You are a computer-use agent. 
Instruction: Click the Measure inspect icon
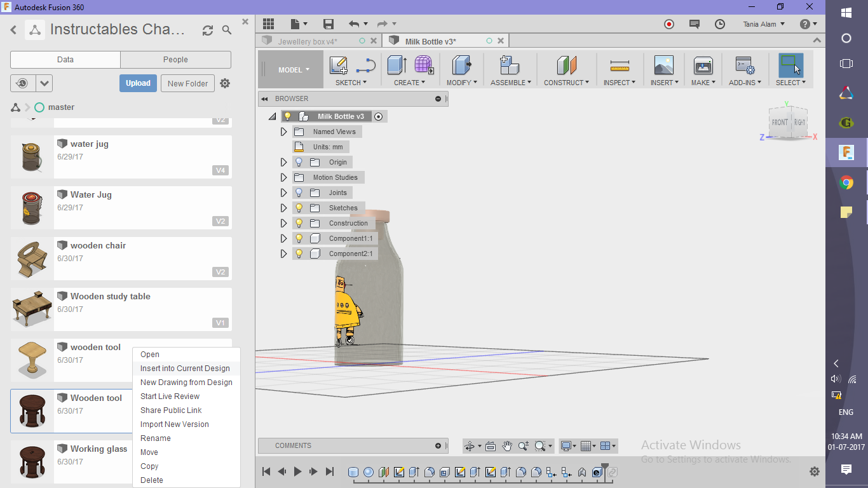click(619, 65)
